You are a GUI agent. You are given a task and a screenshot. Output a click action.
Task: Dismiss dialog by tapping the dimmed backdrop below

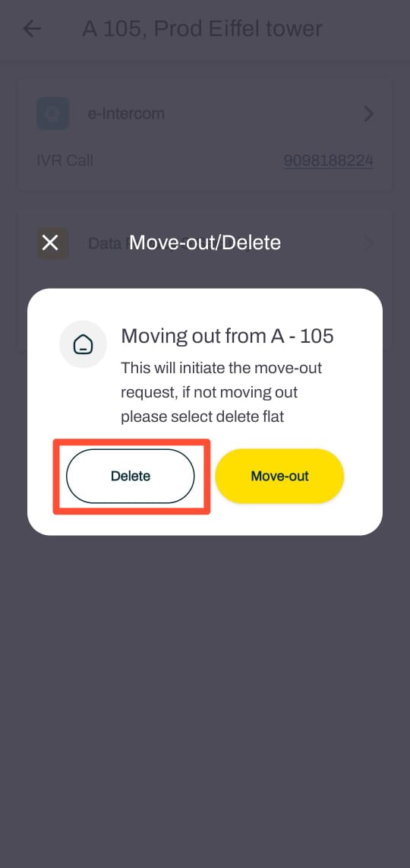[205, 692]
